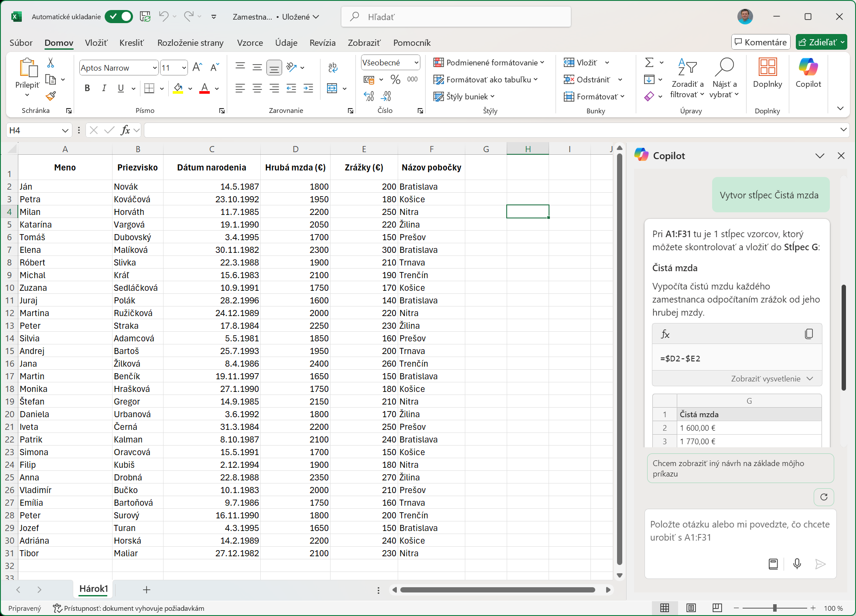The image size is (856, 616).
Task: Toggle italic formatting
Action: point(104,88)
